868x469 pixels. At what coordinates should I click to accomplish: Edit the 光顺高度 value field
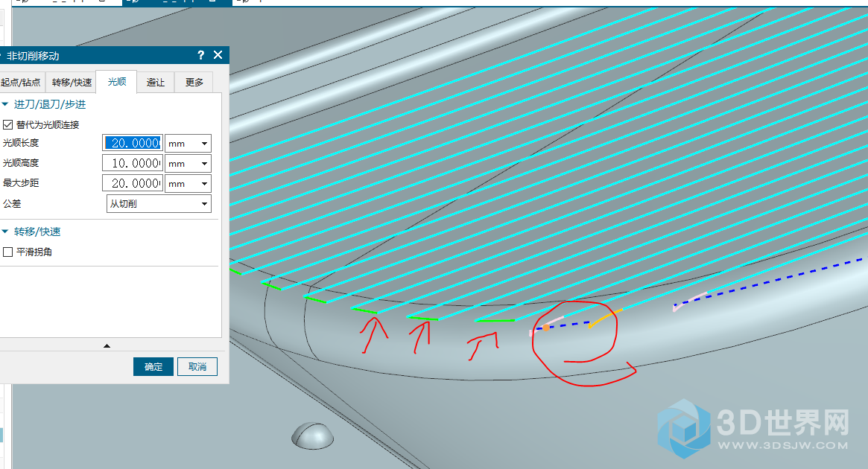click(x=133, y=163)
